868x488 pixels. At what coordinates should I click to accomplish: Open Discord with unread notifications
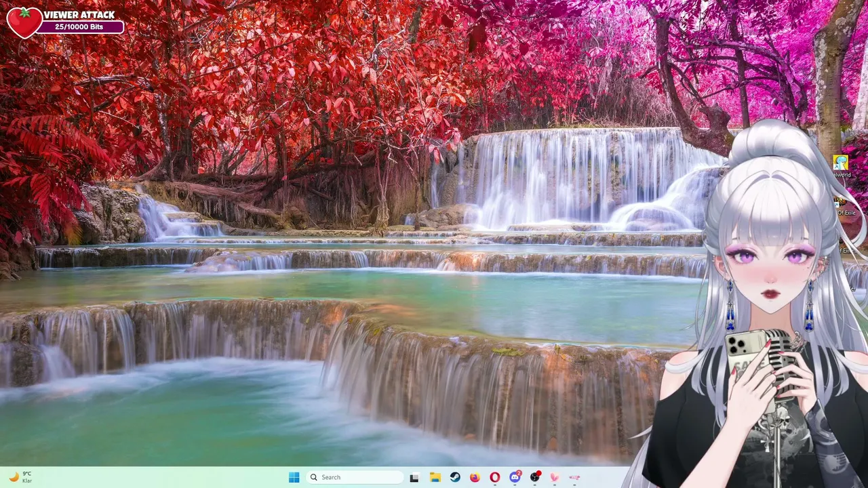point(515,476)
